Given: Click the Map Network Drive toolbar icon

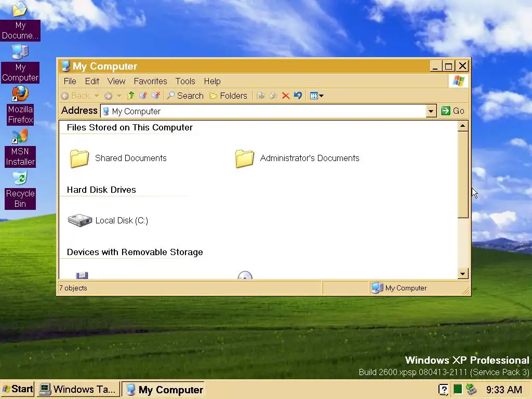Looking at the screenshot, I should (143, 96).
